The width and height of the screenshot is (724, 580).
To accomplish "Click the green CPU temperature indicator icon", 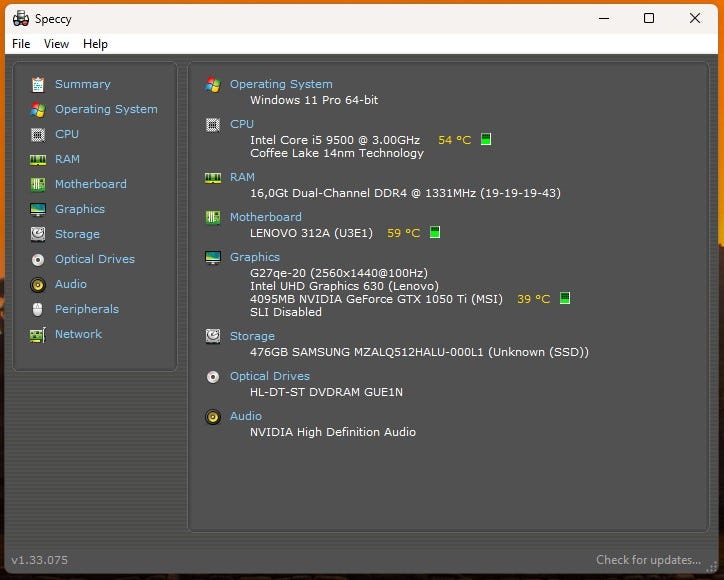I will tap(486, 139).
